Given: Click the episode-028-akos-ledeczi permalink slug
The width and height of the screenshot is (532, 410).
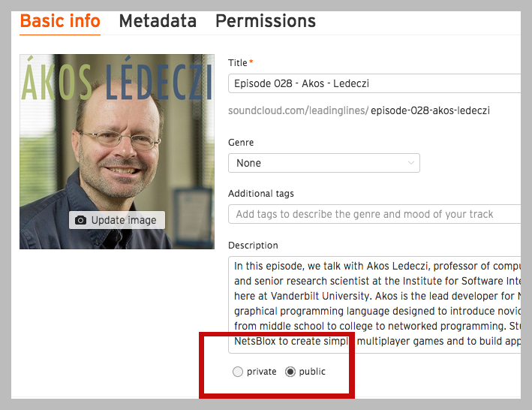Looking at the screenshot, I should 430,110.
